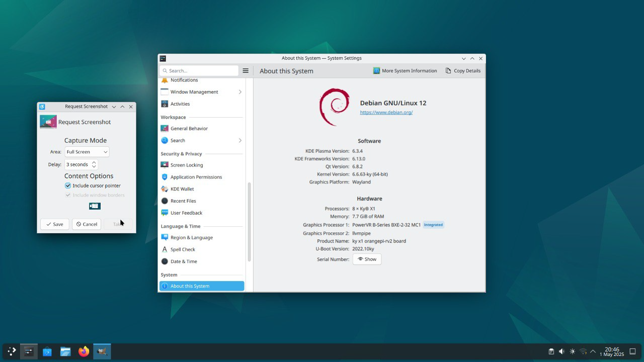The height and width of the screenshot is (362, 644).
Task: Show hidden system tray icons arrow
Action: point(593,351)
